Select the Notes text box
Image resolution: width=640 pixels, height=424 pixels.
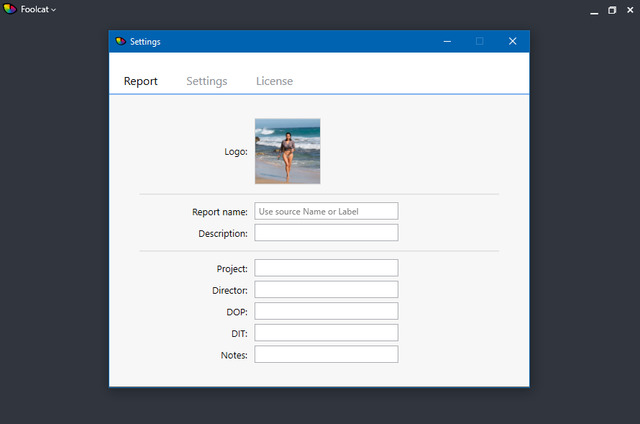click(x=326, y=355)
